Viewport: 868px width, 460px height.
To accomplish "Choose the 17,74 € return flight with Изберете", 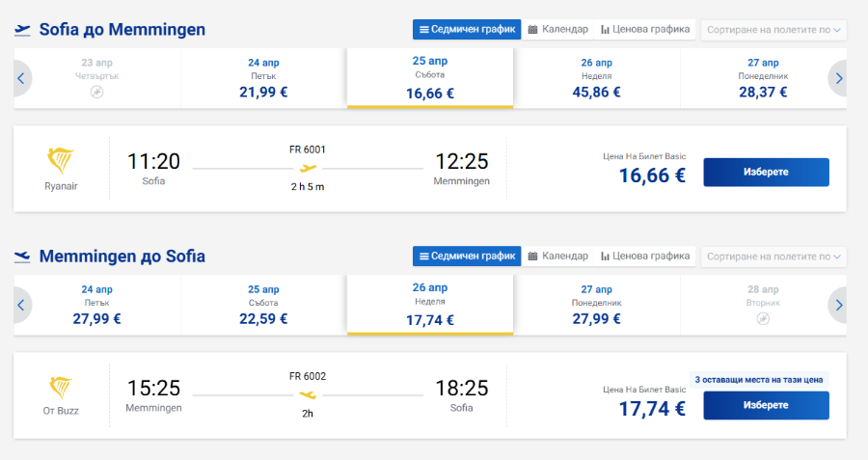I will pos(766,405).
